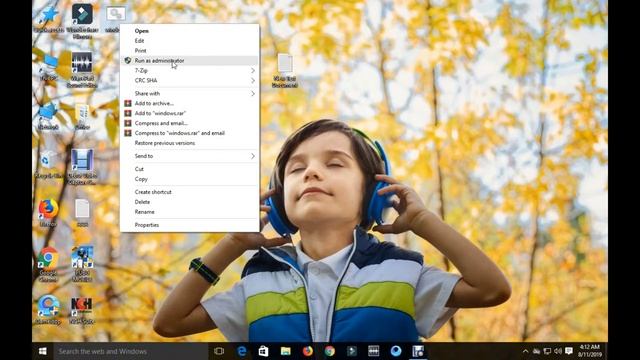Open the Windows Store taskbar icon
The image size is (640, 360).
pos(264,351)
